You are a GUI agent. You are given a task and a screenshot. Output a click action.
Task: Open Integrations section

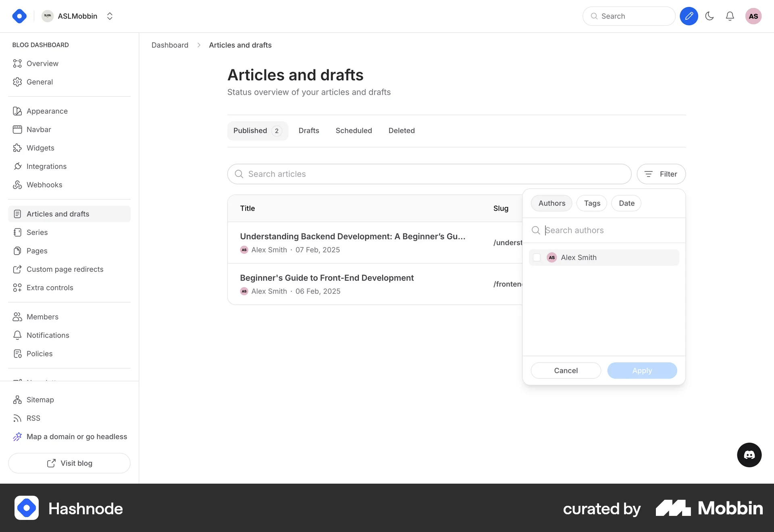click(x=69, y=166)
